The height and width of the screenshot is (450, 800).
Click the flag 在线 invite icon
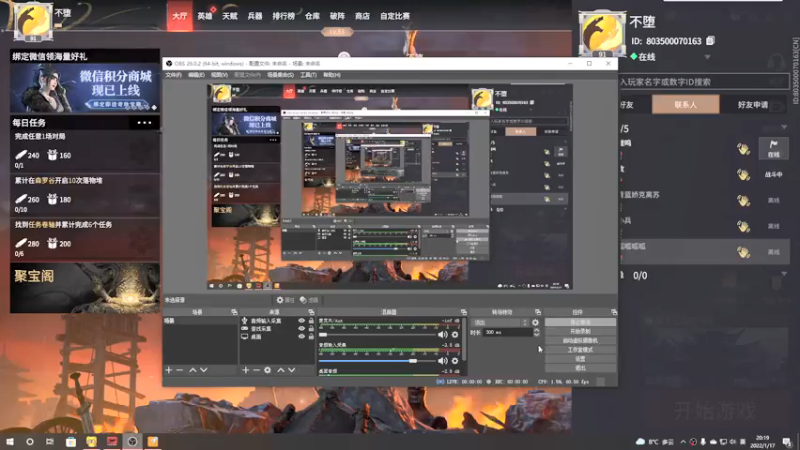click(x=773, y=148)
